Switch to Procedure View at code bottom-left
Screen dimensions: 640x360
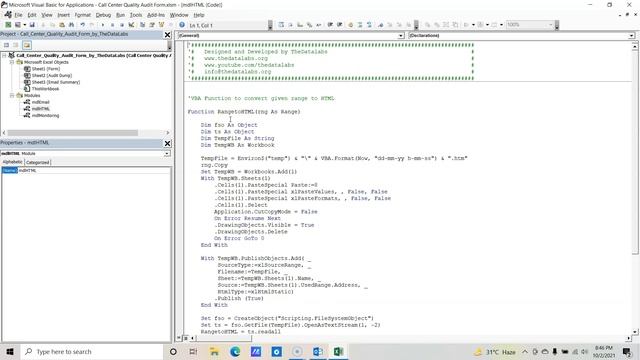click(x=179, y=338)
